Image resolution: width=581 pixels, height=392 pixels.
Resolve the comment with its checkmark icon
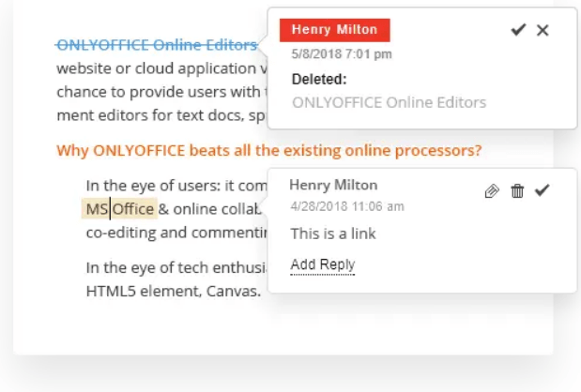[542, 190]
